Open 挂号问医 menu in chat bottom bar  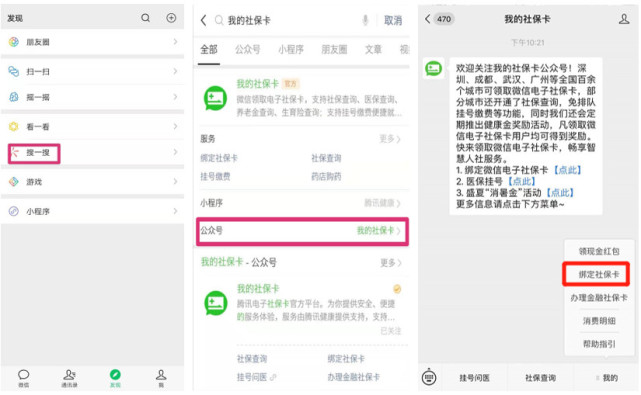474,378
